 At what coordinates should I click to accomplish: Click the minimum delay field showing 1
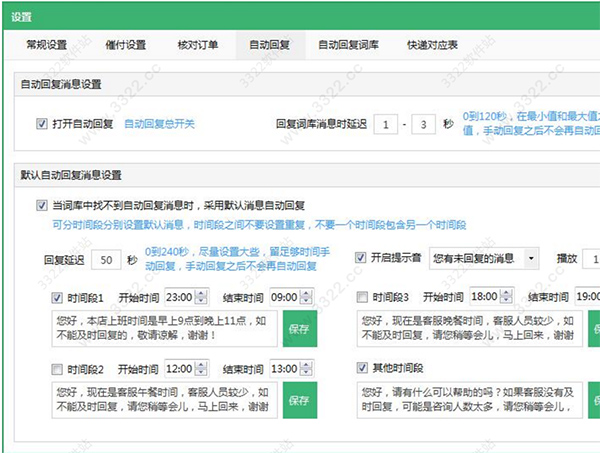point(385,126)
